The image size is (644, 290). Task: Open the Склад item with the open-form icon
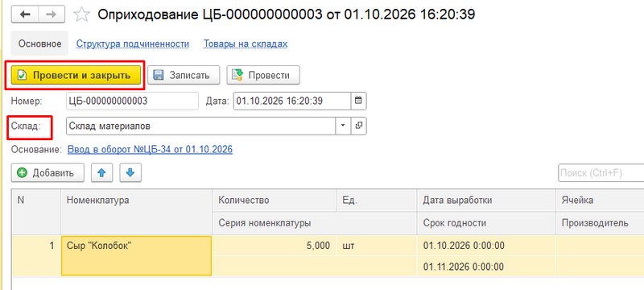358,126
